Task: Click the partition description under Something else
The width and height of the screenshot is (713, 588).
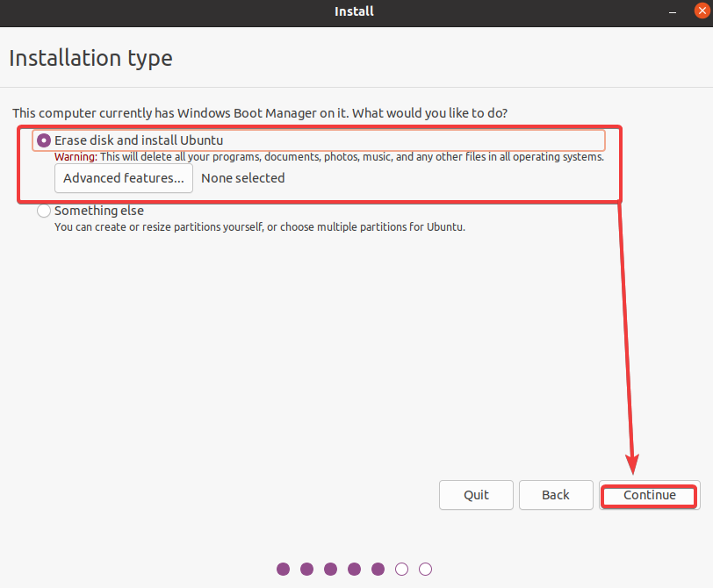Action: coord(260,226)
